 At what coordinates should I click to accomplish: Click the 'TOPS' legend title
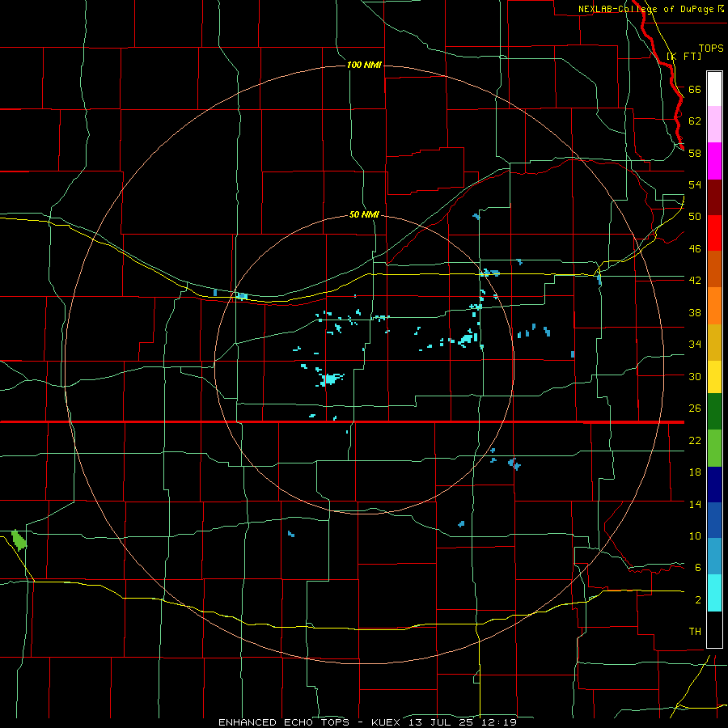point(711,48)
